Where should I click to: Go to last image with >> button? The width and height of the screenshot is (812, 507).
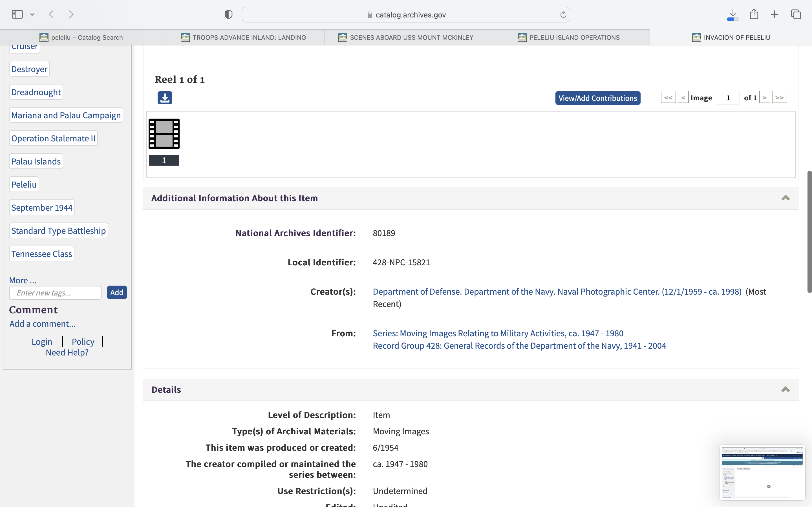click(779, 97)
